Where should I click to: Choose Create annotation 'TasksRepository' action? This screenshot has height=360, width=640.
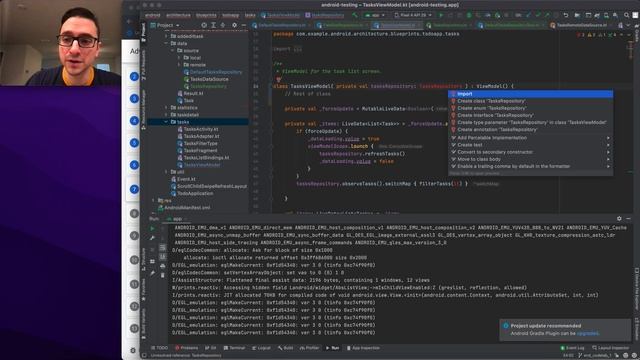click(x=530, y=130)
